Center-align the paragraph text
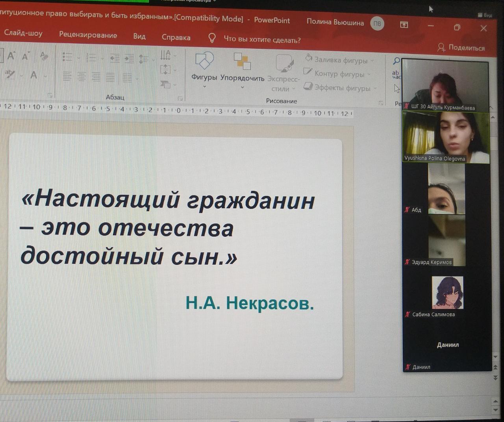Image resolution: width=504 pixels, height=422 pixels. [x=82, y=76]
